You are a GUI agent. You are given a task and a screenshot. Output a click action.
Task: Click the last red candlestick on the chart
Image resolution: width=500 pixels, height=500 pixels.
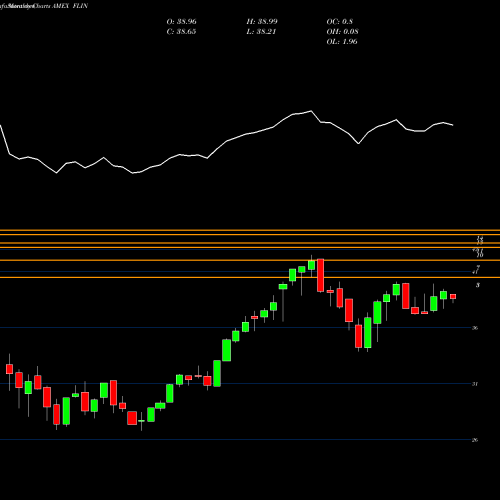[453, 297]
